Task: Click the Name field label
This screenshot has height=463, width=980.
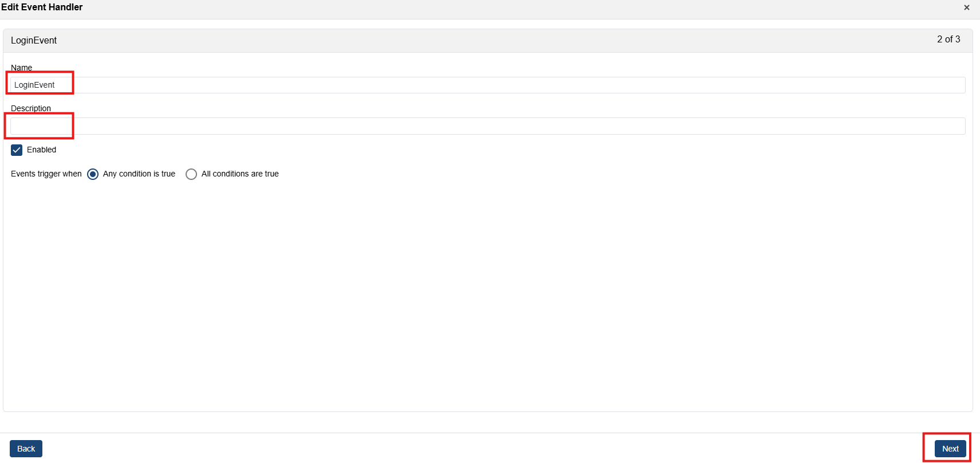Action: point(21,68)
